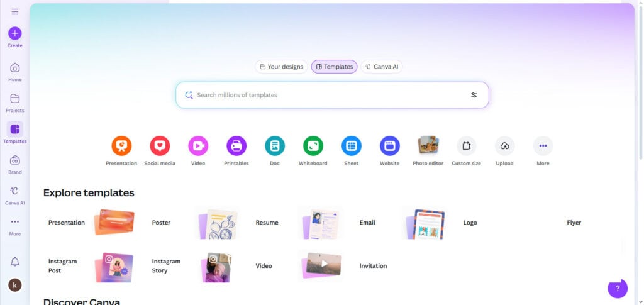Open the hamburger menu icon
Image resolution: width=644 pixels, height=305 pixels.
click(x=15, y=11)
